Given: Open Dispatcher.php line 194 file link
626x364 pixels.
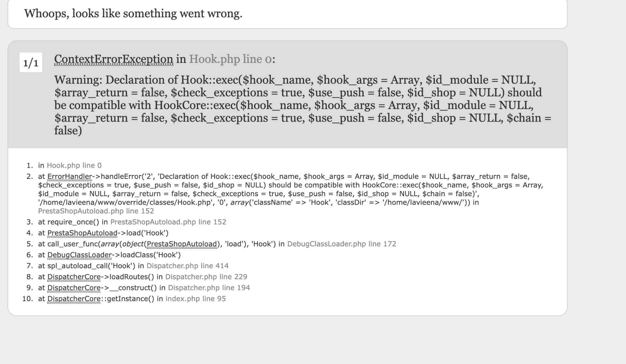Looking at the screenshot, I should coord(209,288).
